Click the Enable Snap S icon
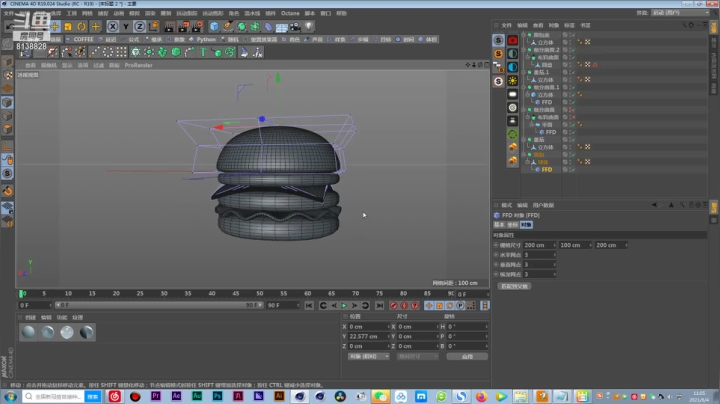720x404 pixels. click(7, 174)
